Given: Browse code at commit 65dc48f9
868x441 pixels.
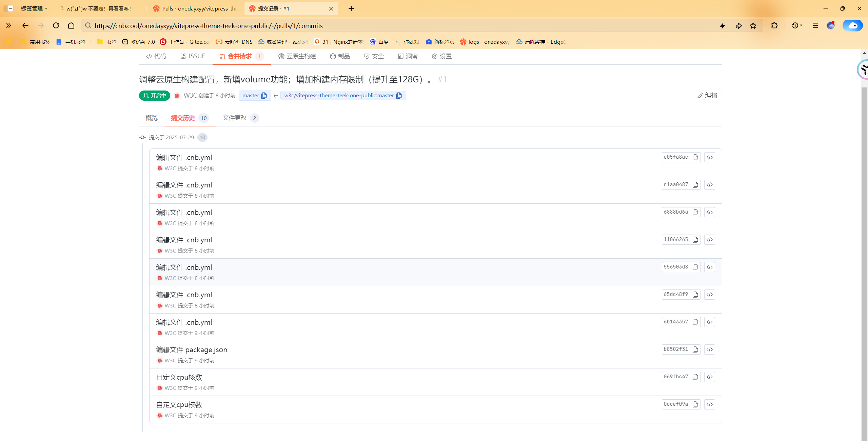Looking at the screenshot, I should 710,295.
